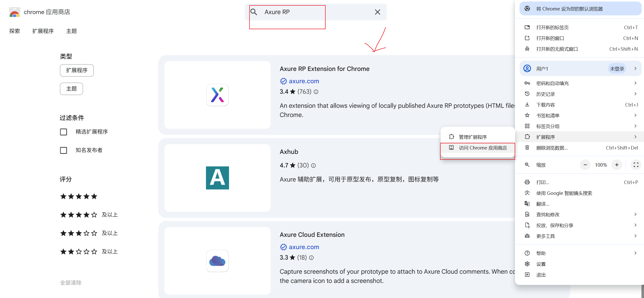Click the Axure RP Extension logo thumbnail

(217, 95)
